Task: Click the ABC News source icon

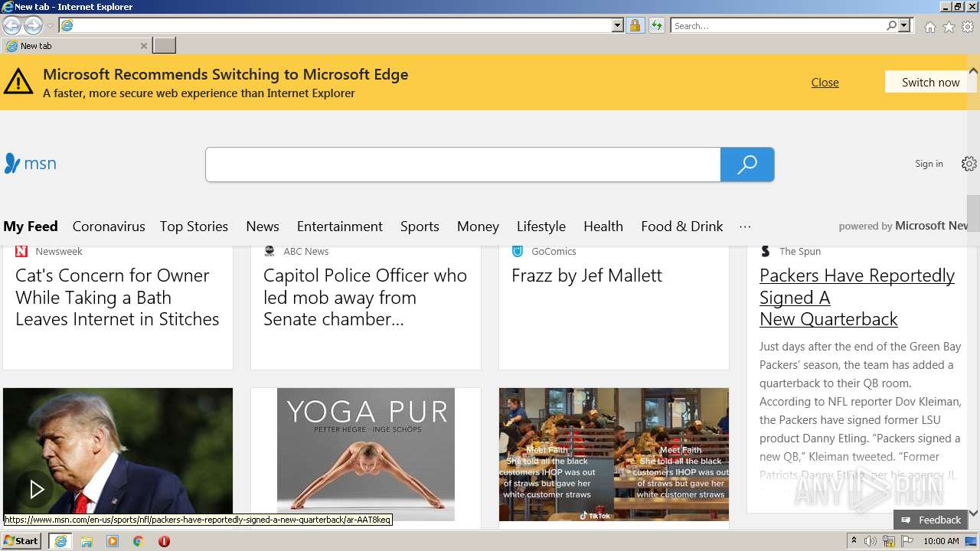Action: click(269, 251)
